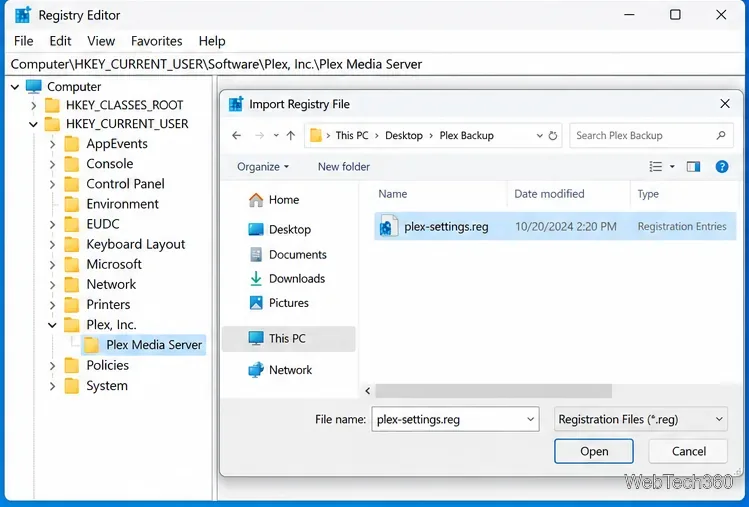
Task: Click Desktop in the breadcrumb path
Action: click(404, 136)
